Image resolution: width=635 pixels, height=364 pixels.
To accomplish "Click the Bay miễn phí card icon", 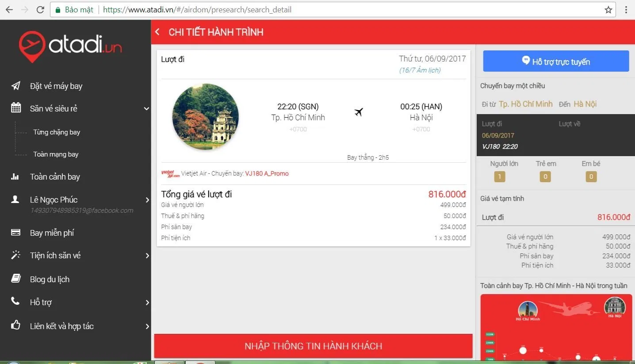I will click(16, 232).
